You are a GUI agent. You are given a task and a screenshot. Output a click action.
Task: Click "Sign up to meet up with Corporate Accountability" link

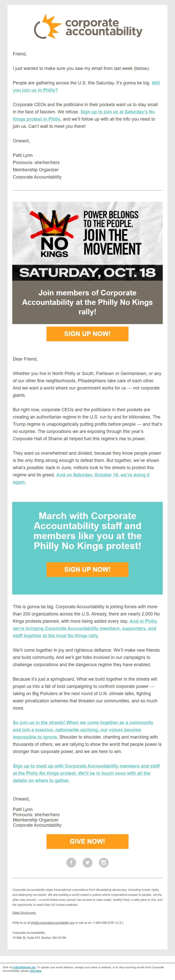point(86,766)
